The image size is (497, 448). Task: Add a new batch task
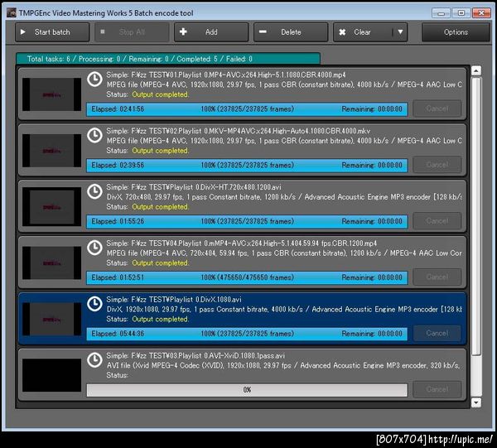click(211, 32)
